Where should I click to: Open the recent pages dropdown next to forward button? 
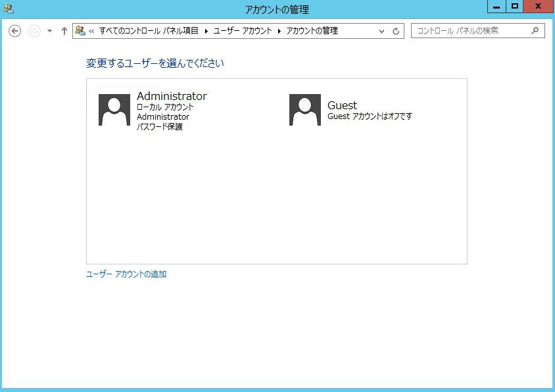pyautogui.click(x=48, y=30)
